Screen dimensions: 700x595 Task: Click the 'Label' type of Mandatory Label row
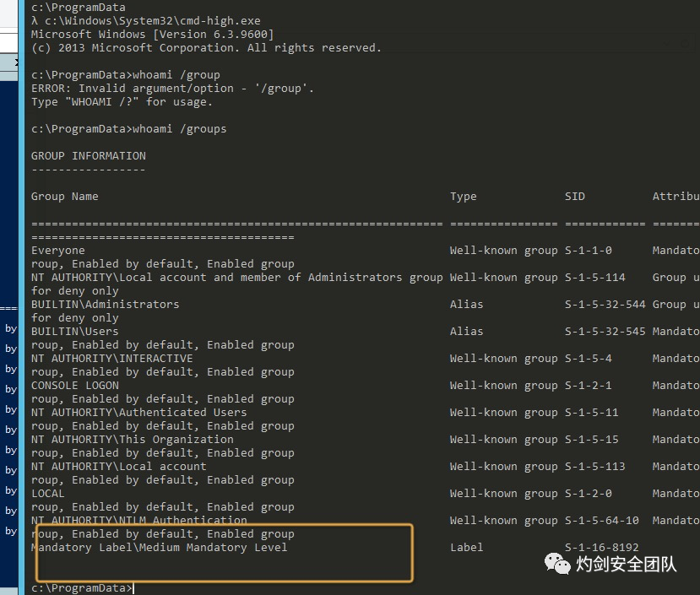pyautogui.click(x=466, y=547)
